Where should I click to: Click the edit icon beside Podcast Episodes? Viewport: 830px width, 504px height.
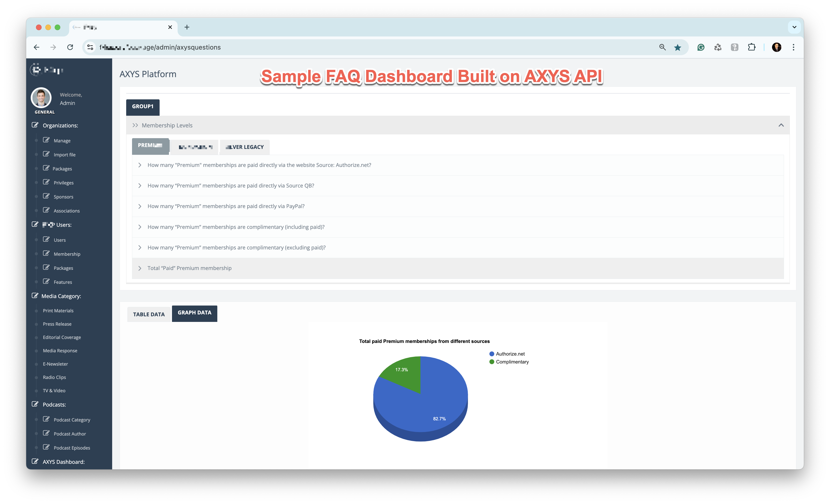point(47,447)
